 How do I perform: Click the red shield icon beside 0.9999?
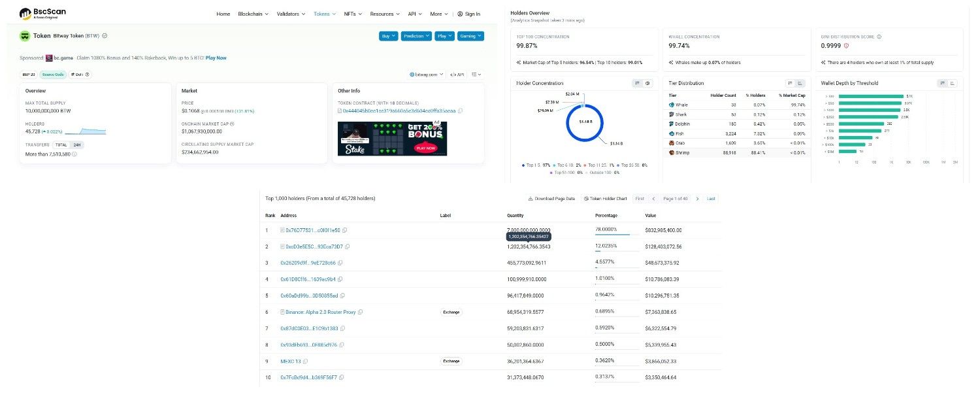click(846, 46)
